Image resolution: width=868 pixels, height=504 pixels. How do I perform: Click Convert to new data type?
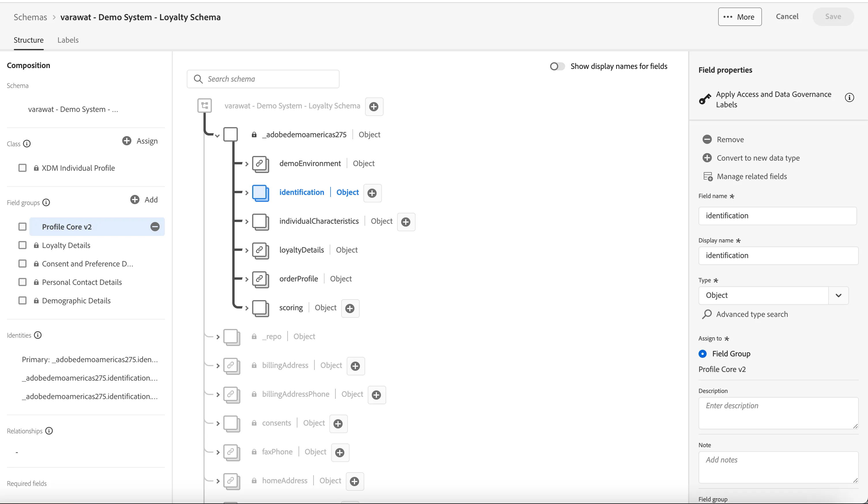[x=751, y=158]
